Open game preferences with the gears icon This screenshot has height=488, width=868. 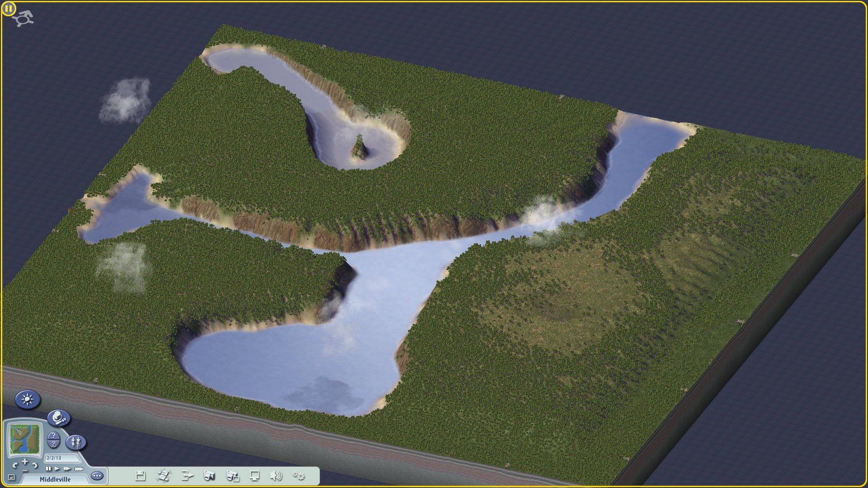(299, 475)
